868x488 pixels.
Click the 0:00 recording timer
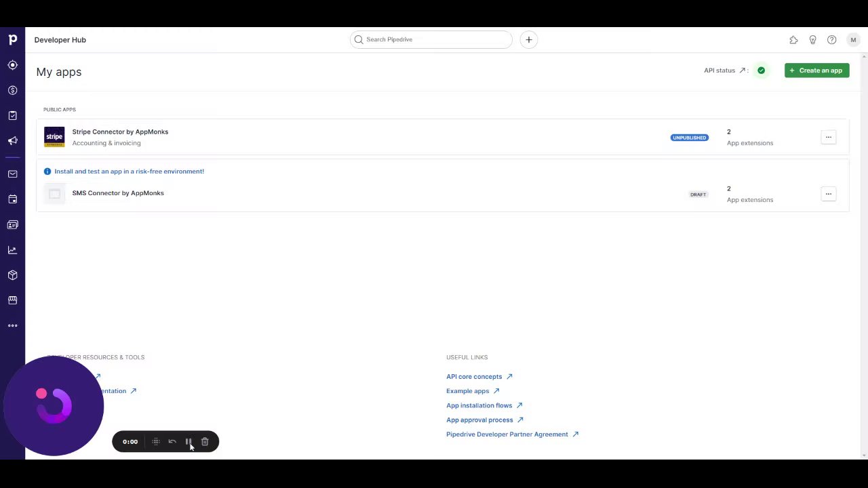point(130,442)
